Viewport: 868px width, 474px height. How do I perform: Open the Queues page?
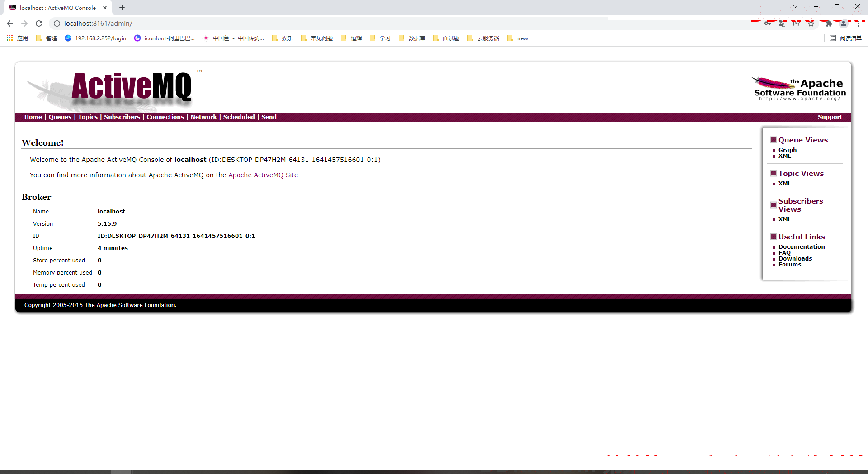[60, 117]
